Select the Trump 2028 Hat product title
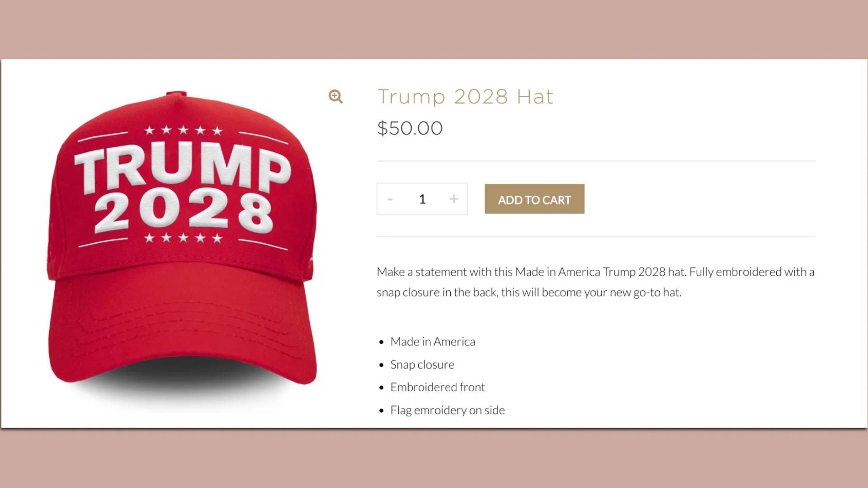868x488 pixels. coord(465,97)
